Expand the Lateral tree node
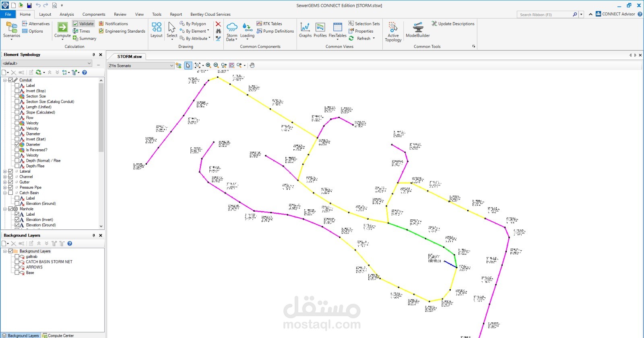644x338 pixels. (x=5, y=171)
